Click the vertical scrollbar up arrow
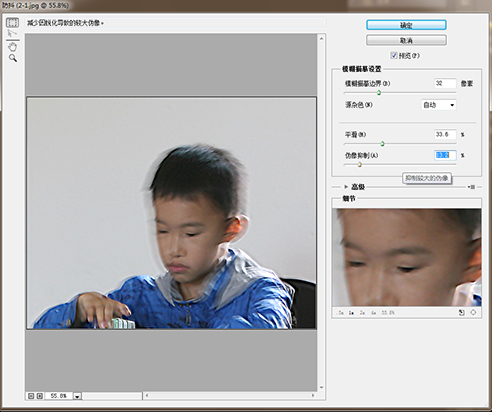The width and height of the screenshot is (492, 412). pyautogui.click(x=321, y=39)
